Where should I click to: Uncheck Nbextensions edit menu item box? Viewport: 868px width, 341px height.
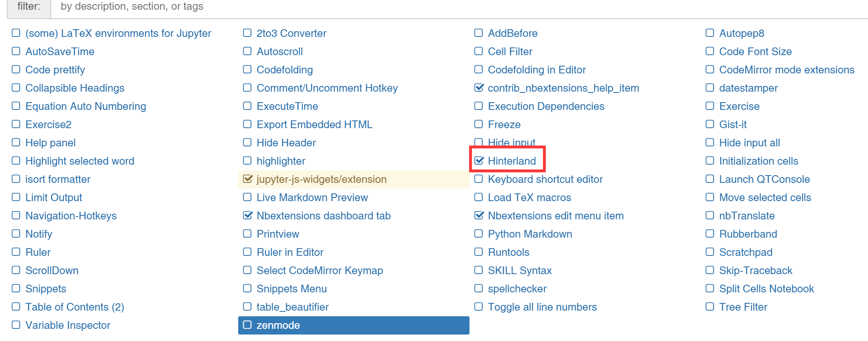point(479,215)
